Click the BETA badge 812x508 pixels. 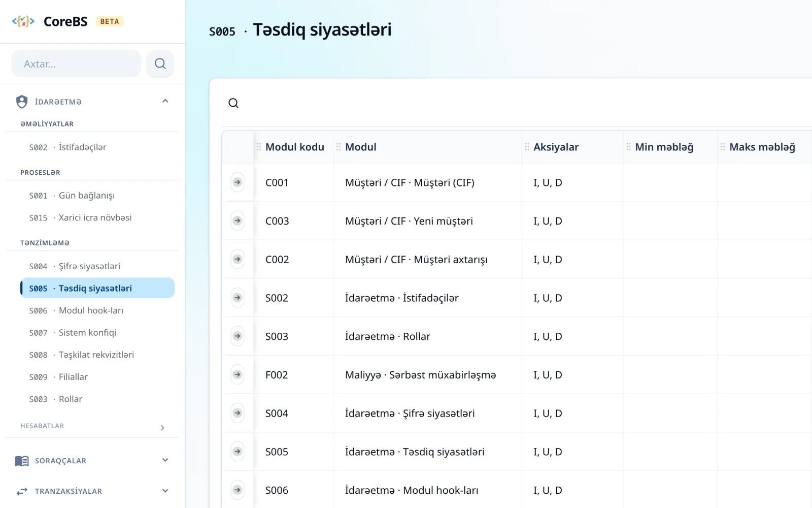[x=110, y=21]
